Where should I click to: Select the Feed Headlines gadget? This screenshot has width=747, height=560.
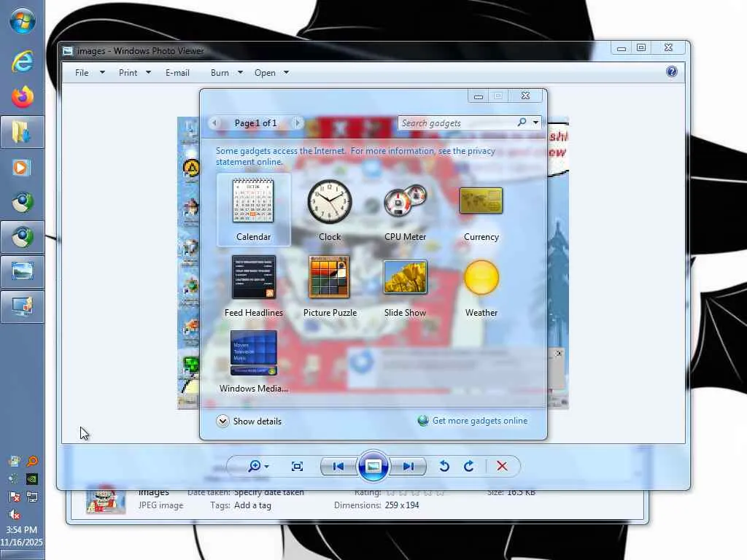click(x=253, y=286)
